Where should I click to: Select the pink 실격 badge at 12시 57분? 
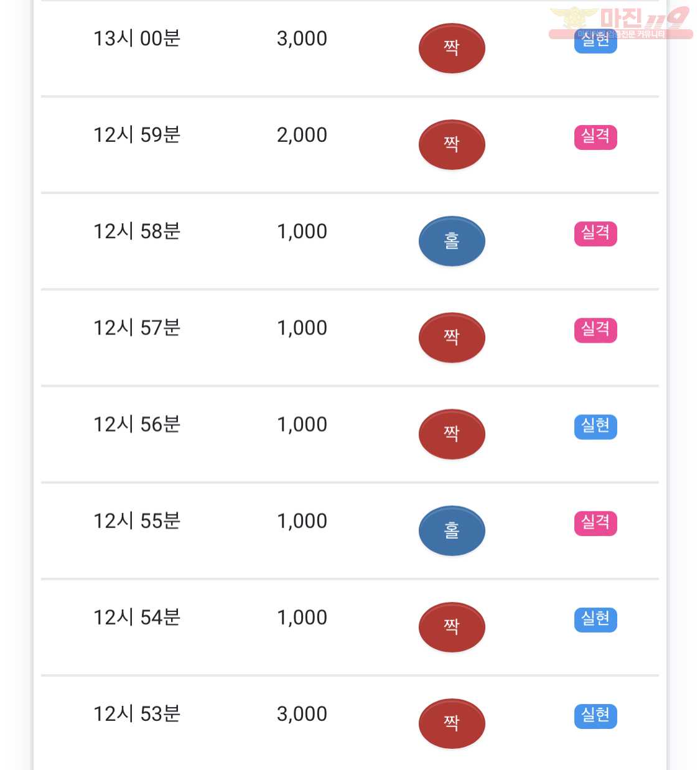point(595,330)
